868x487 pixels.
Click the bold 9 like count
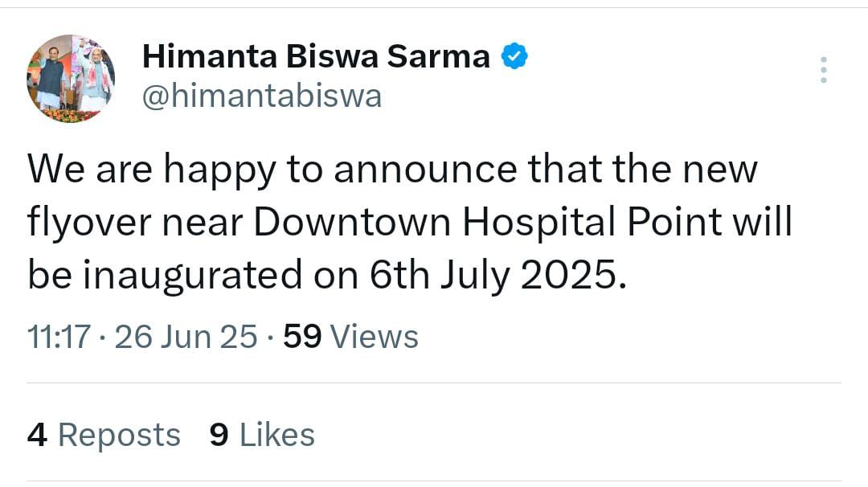tap(219, 435)
